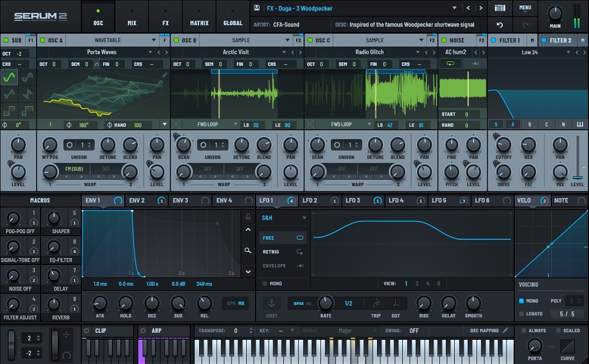Click the ENV 1 lock icon

pyautogui.click(x=248, y=217)
